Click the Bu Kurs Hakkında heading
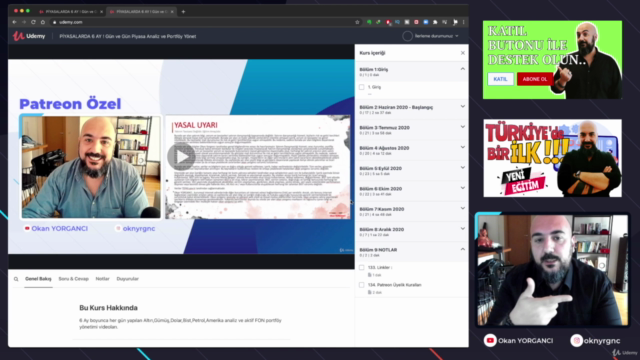The image size is (640, 360). pyautogui.click(x=108, y=308)
